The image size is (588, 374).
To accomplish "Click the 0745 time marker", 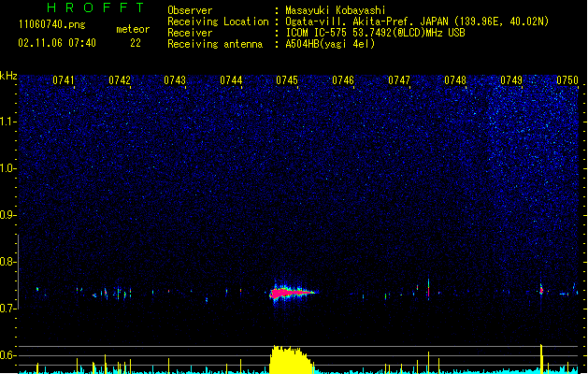I will 287,80.
